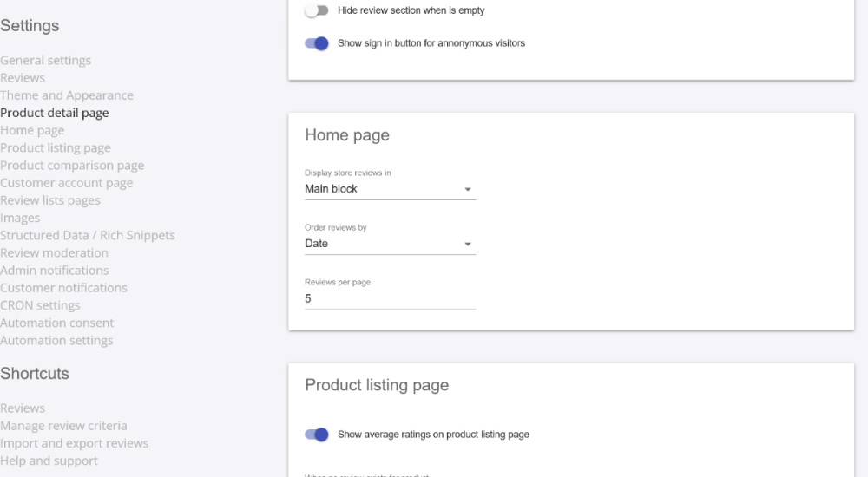Open Help and support shortcut
Image resolution: width=868 pixels, height=477 pixels.
(49, 461)
